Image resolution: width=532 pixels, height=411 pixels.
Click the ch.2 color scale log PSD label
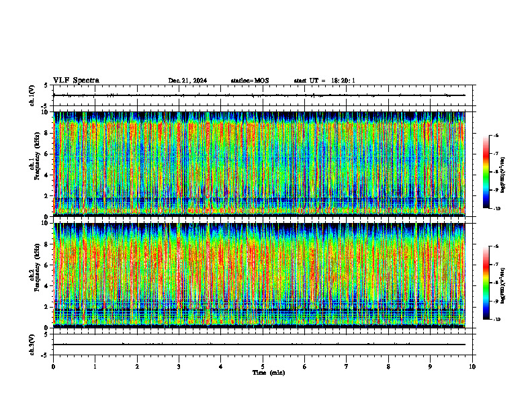[504, 286]
